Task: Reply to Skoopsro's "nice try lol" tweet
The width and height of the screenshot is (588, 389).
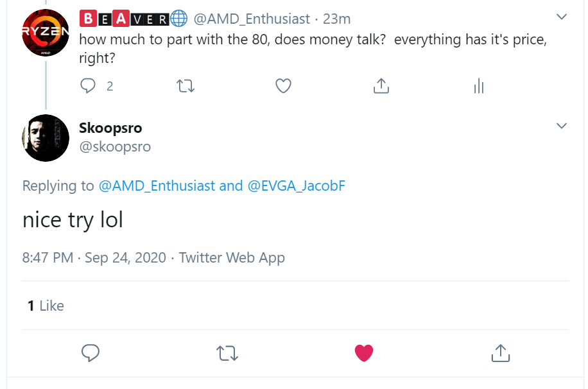Action: tap(90, 352)
